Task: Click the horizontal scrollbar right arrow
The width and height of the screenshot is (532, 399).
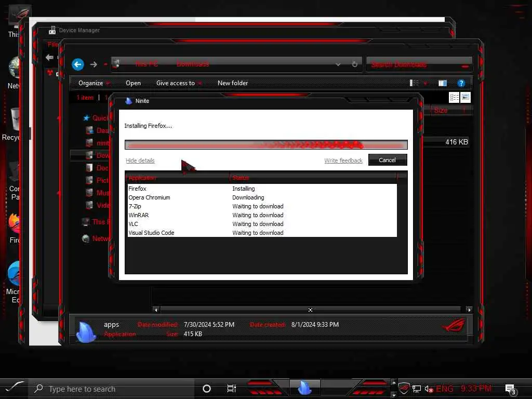Action: pos(469,310)
